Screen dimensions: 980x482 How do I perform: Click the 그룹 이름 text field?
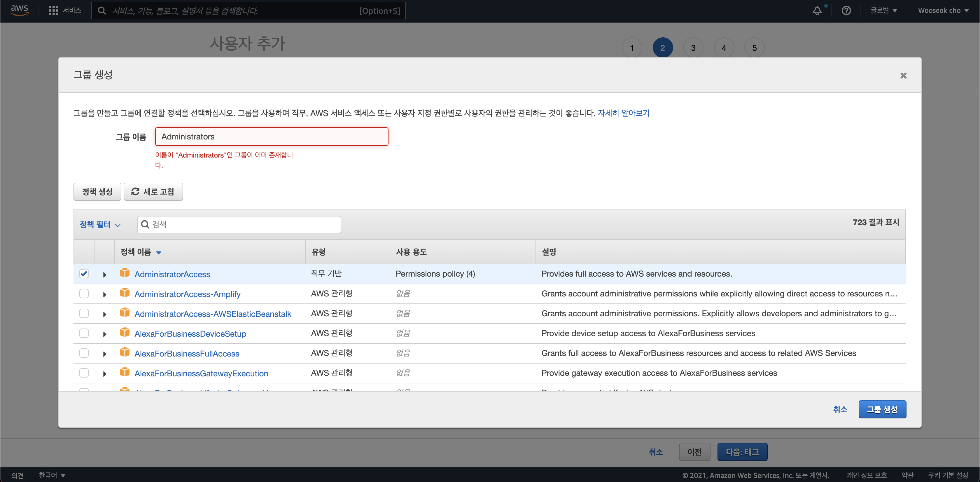click(272, 137)
